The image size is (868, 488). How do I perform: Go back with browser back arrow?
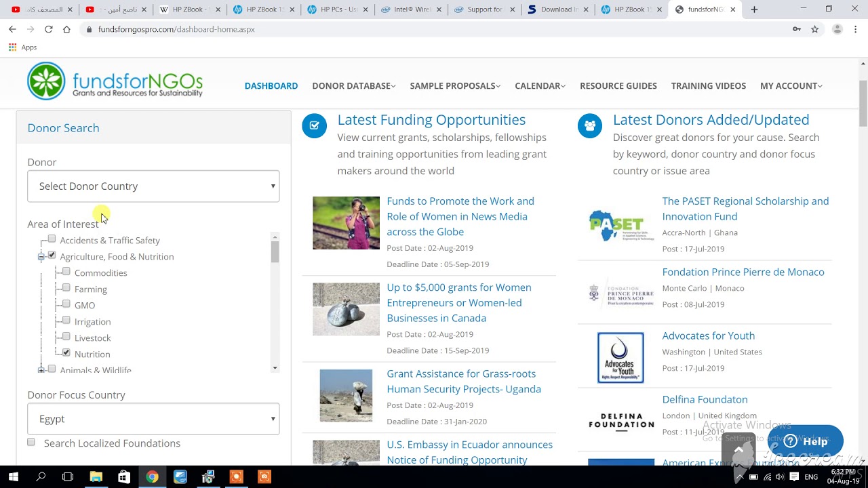(x=12, y=29)
